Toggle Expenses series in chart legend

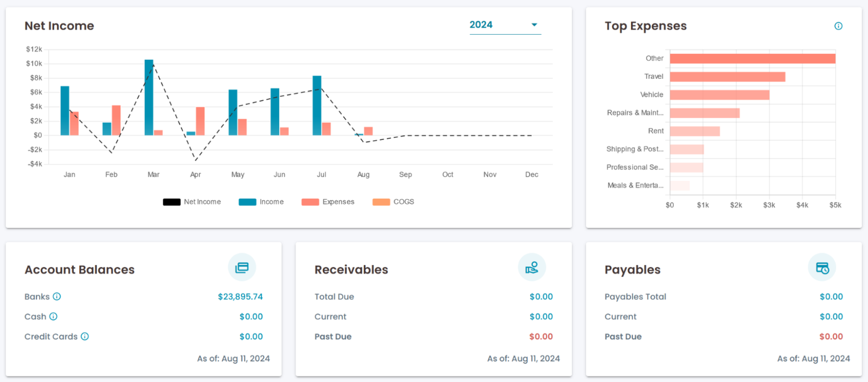point(328,202)
